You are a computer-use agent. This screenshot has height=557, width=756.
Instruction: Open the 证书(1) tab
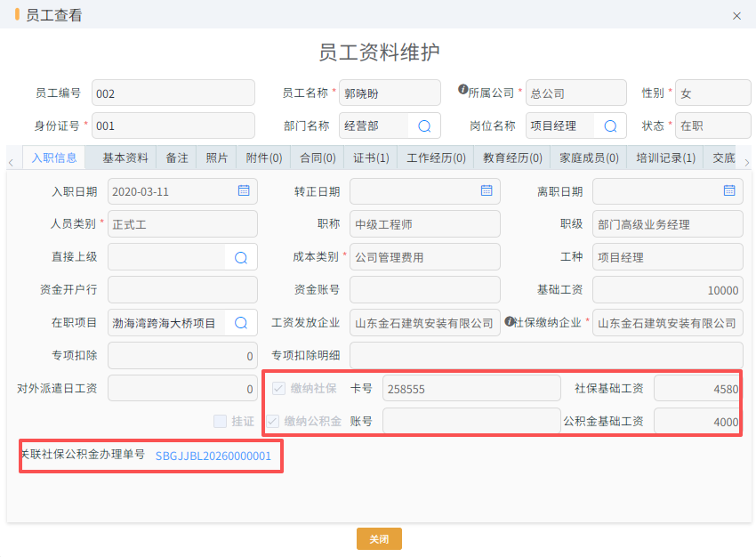tap(371, 157)
